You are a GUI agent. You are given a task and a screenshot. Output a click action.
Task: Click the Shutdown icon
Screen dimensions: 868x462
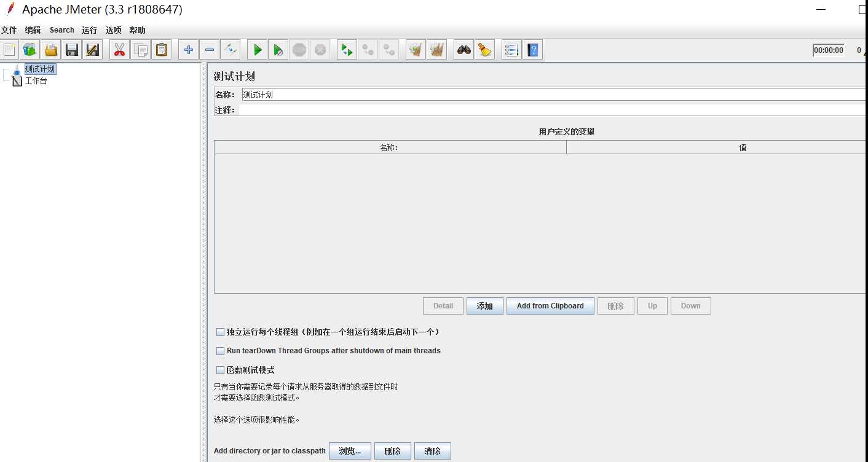(320, 50)
